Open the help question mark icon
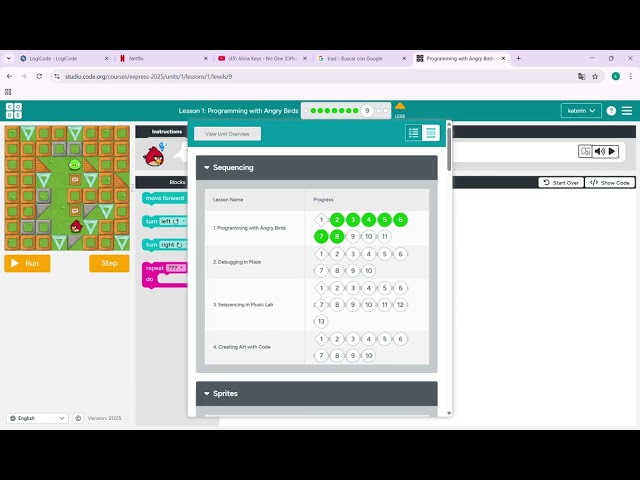 pyautogui.click(x=611, y=111)
